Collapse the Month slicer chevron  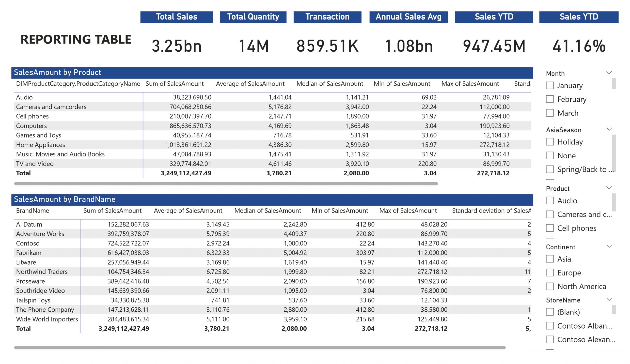pyautogui.click(x=609, y=73)
